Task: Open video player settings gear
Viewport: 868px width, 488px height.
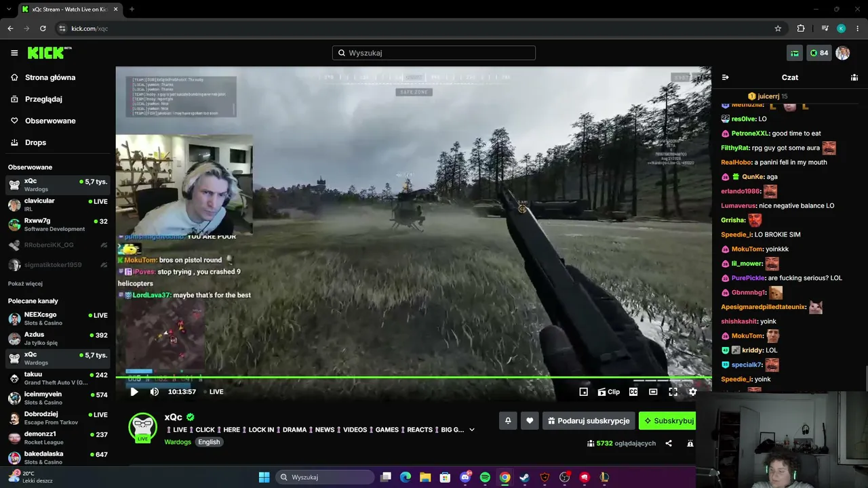Action: pos(692,392)
